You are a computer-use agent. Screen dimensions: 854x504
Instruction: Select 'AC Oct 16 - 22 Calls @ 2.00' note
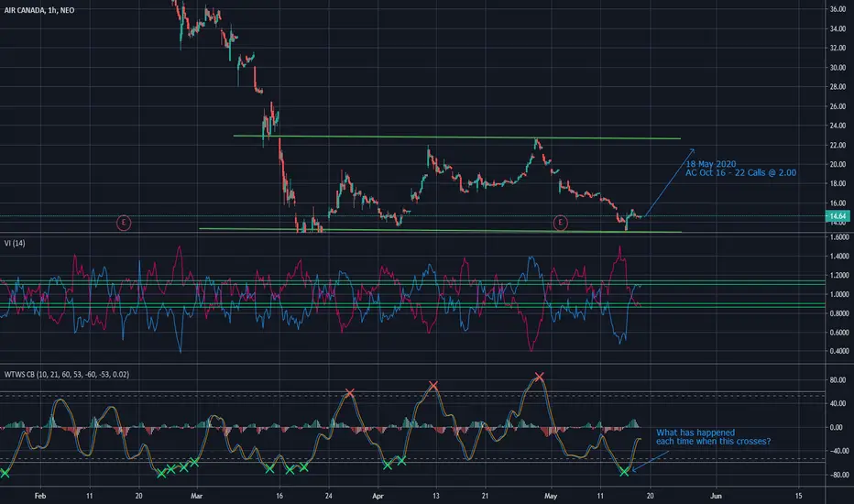(x=740, y=172)
